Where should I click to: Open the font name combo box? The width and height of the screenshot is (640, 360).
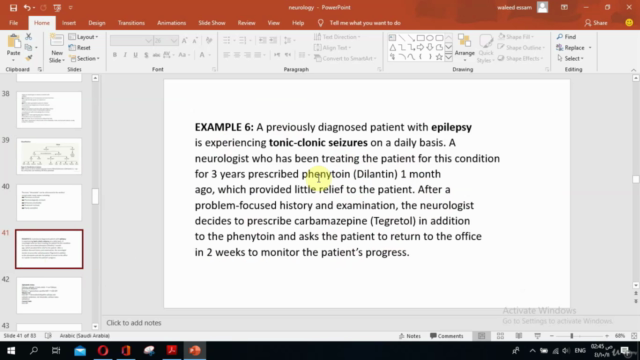tap(131, 40)
